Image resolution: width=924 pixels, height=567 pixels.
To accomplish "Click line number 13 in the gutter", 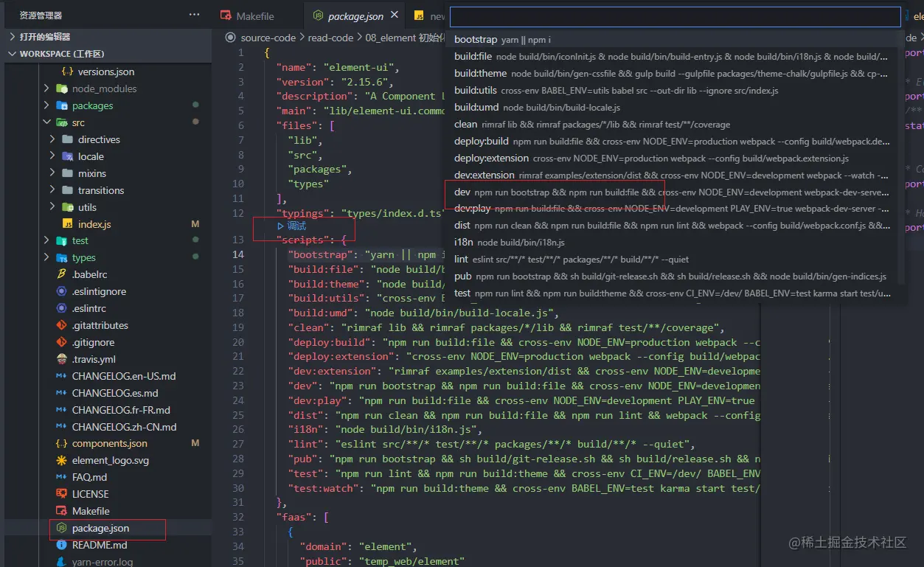I will (x=238, y=240).
